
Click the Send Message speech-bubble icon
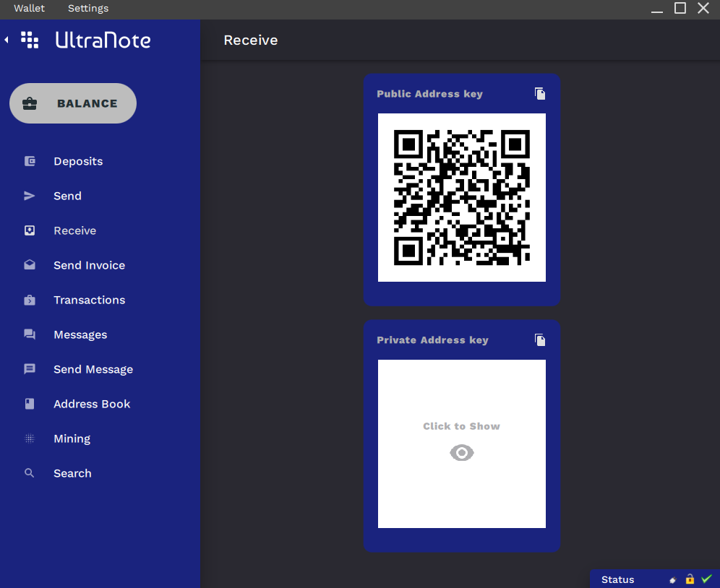coord(30,369)
